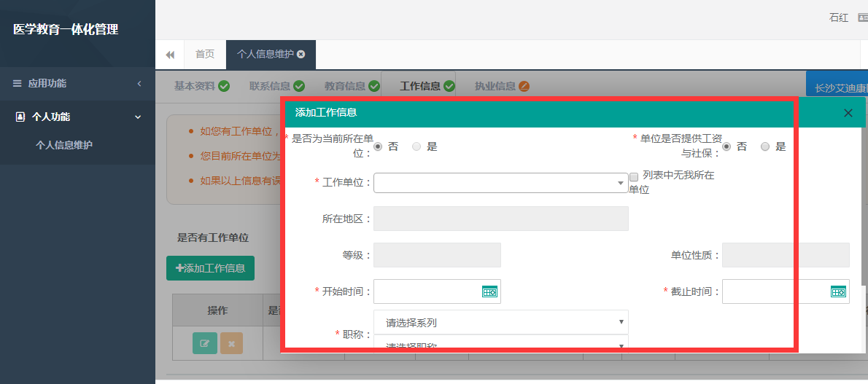The image size is (868, 384).
Task: Click the 所在地区 disabled field
Action: point(501,219)
